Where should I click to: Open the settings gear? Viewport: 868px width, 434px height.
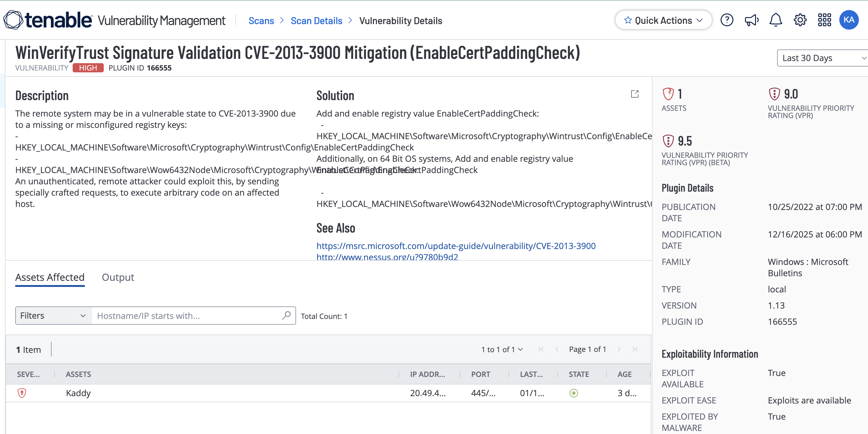pos(800,20)
